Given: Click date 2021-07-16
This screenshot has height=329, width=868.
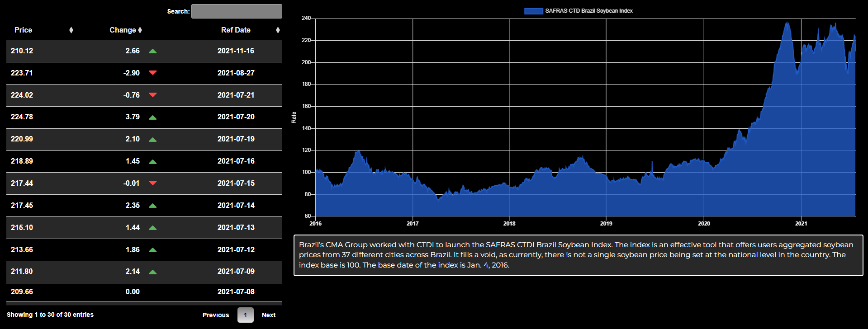Looking at the screenshot, I should pyautogui.click(x=236, y=161).
